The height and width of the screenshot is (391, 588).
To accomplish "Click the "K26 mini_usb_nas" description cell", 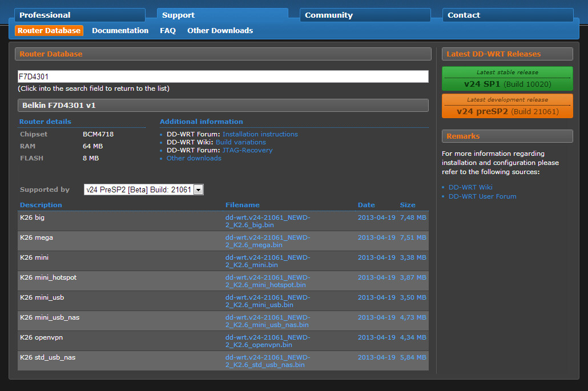I will 50,317.
